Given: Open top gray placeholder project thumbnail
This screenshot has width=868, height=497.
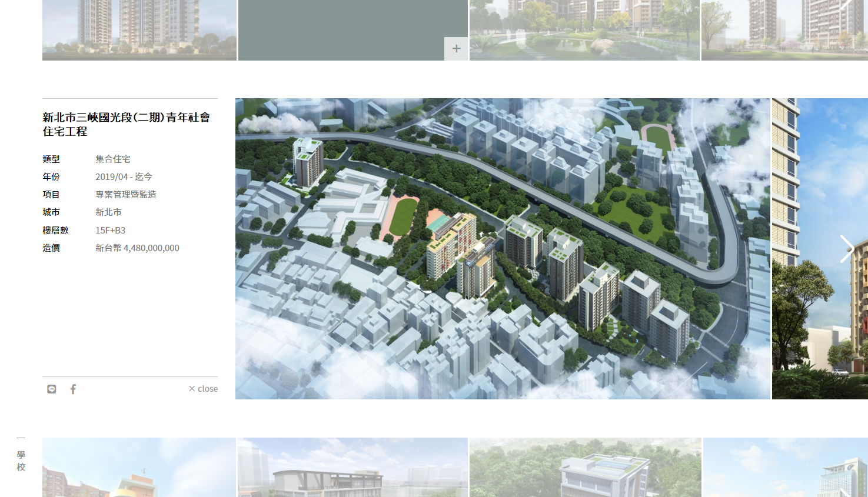Looking at the screenshot, I should [x=353, y=30].
